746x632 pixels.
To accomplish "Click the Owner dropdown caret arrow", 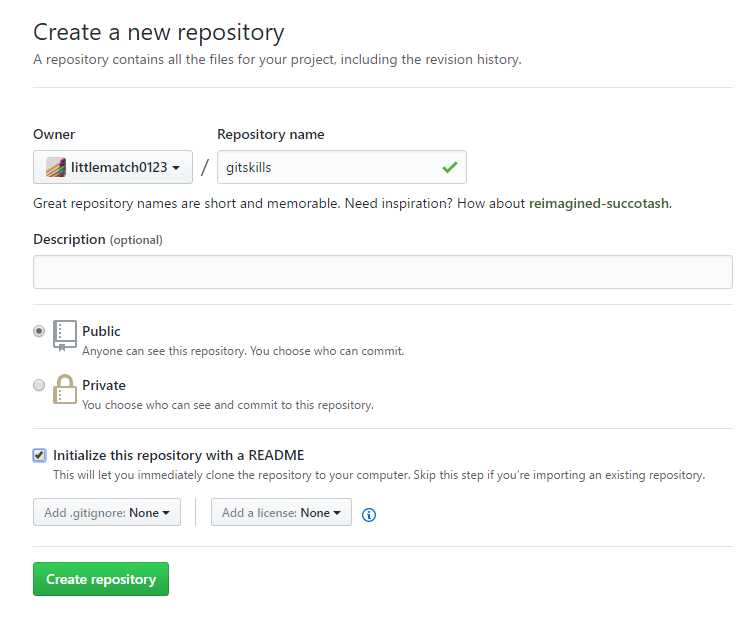I will (x=176, y=168).
